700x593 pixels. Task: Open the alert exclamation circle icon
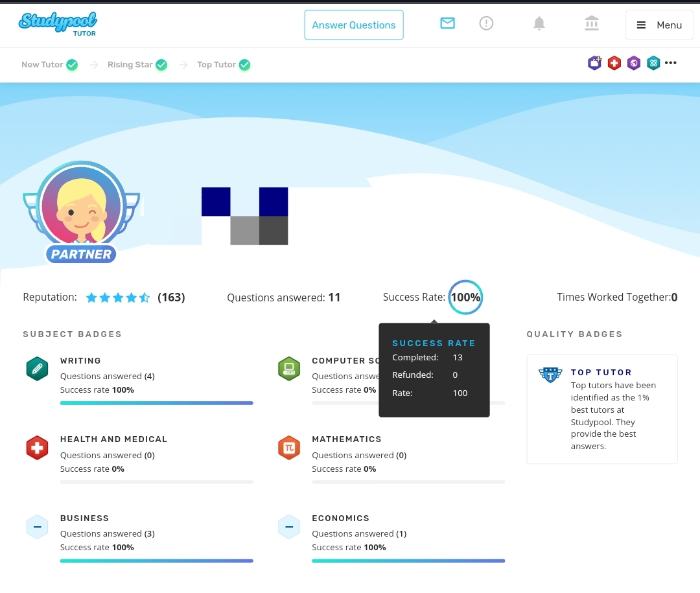coord(486,23)
